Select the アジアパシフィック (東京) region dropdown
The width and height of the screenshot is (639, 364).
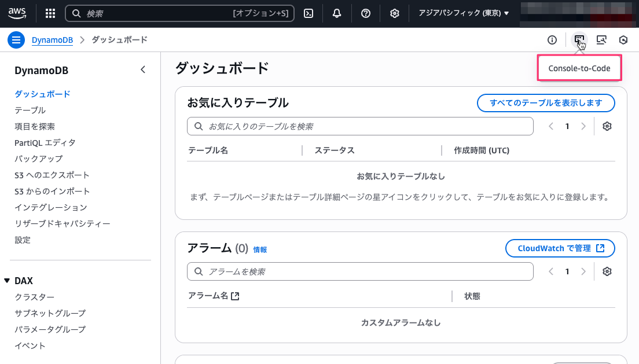point(464,13)
